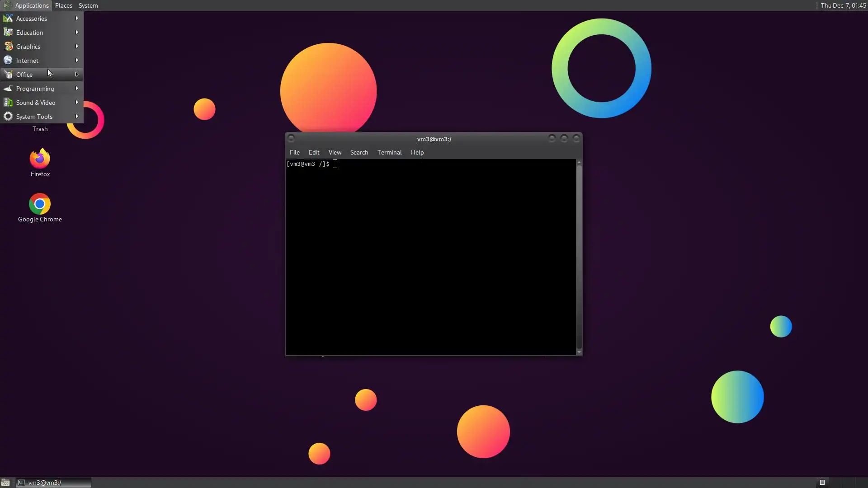Open the System menu in top panel
868x488 pixels.
(88, 5)
